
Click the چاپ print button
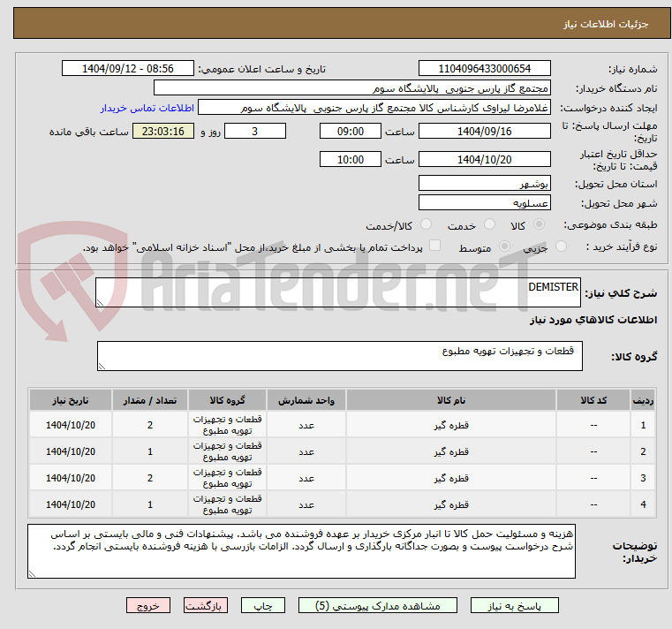pyautogui.click(x=263, y=605)
